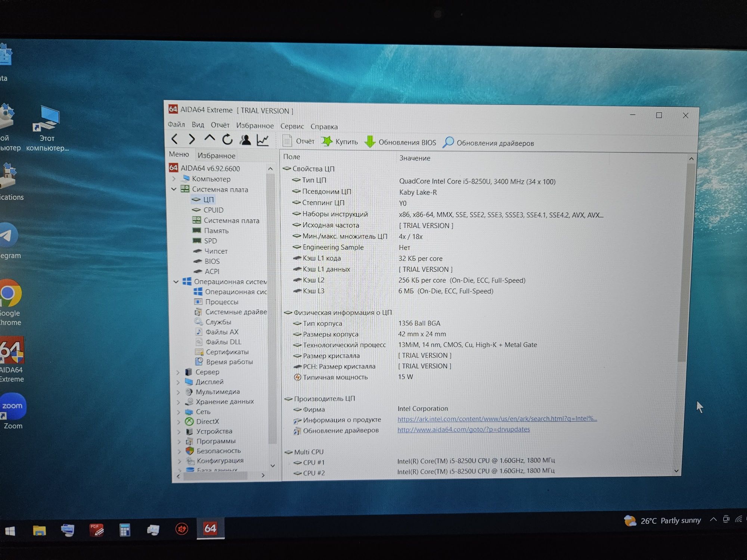
Task: Select the SPD tree item
Action: pyautogui.click(x=205, y=241)
